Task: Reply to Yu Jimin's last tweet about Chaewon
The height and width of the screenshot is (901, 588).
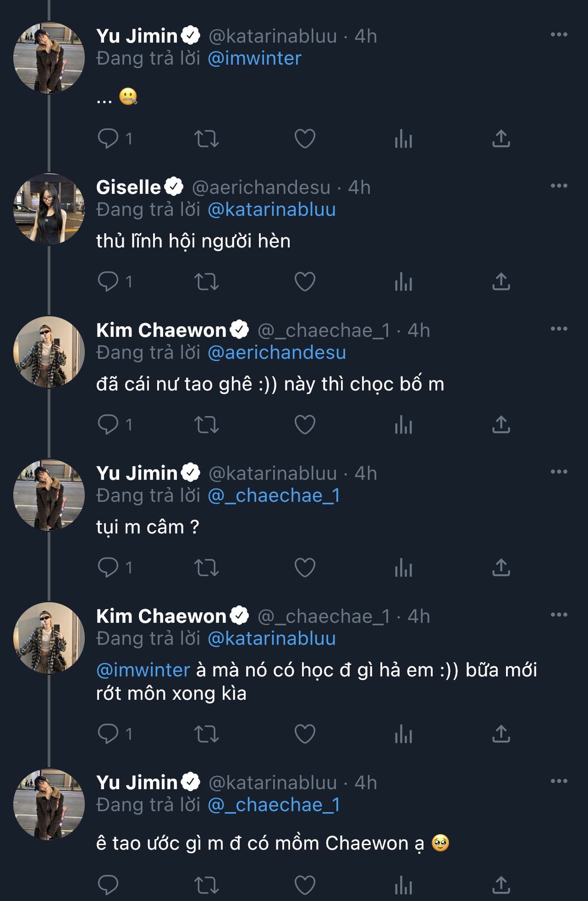Action: coord(108,885)
